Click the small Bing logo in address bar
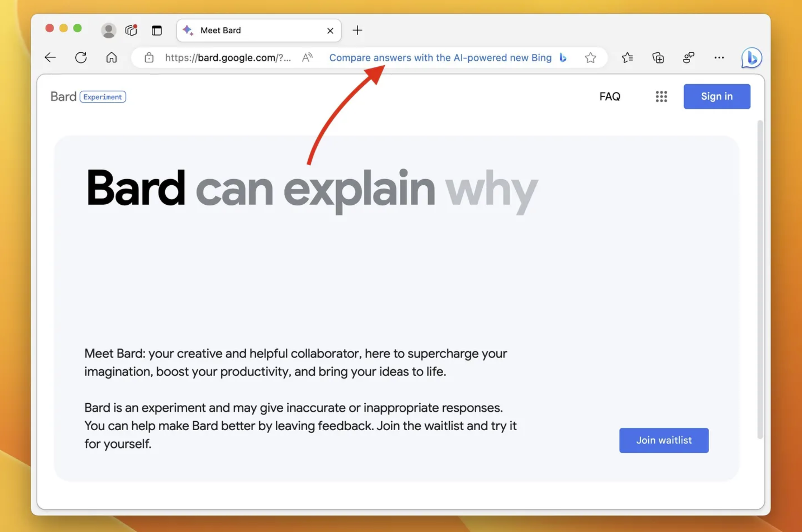 pos(563,58)
